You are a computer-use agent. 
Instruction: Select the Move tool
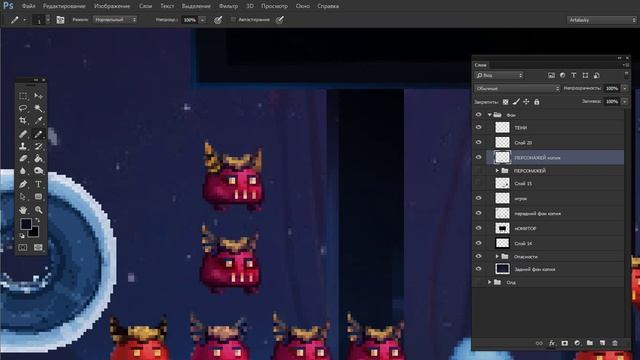tap(38, 96)
